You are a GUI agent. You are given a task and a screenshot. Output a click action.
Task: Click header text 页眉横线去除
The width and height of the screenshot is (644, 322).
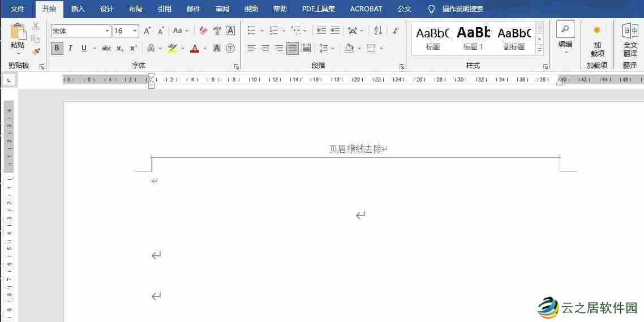(356, 149)
